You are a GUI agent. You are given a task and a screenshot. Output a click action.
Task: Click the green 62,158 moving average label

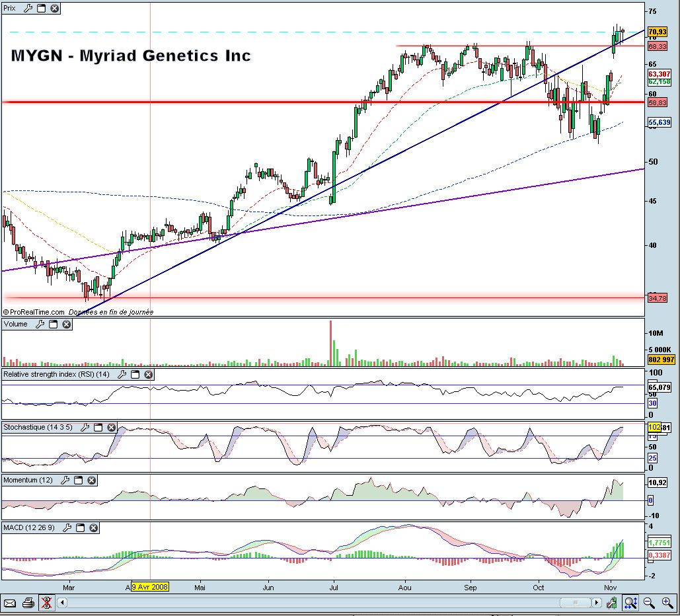coord(660,81)
